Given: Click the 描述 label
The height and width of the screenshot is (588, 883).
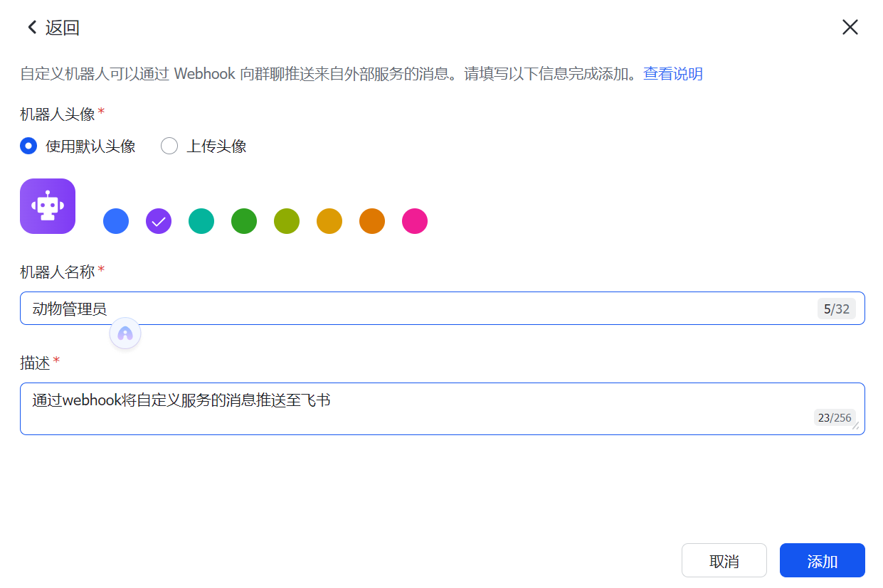Looking at the screenshot, I should click(35, 363).
